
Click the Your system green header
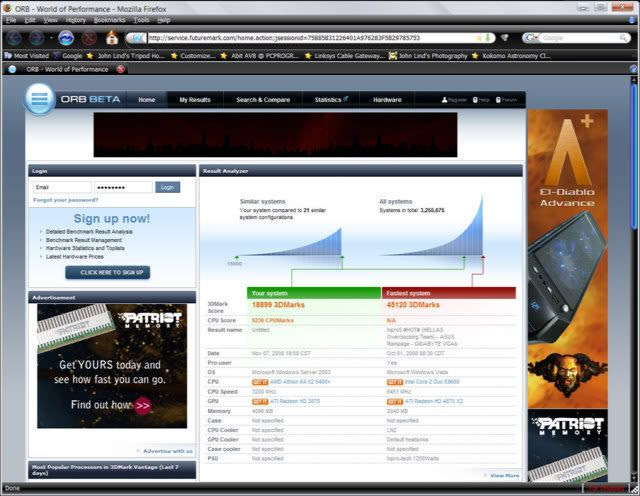[x=314, y=293]
